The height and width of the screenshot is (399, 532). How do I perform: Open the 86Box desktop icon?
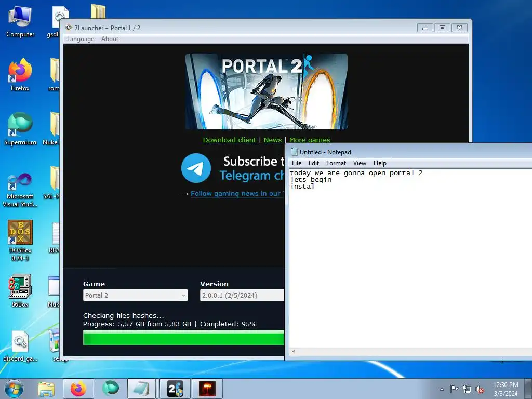20,290
